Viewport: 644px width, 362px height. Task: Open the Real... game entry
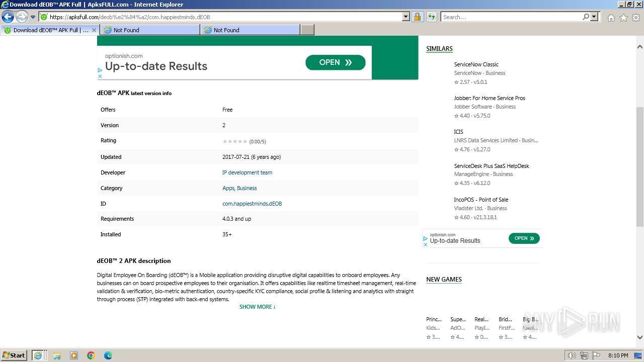[x=481, y=319]
